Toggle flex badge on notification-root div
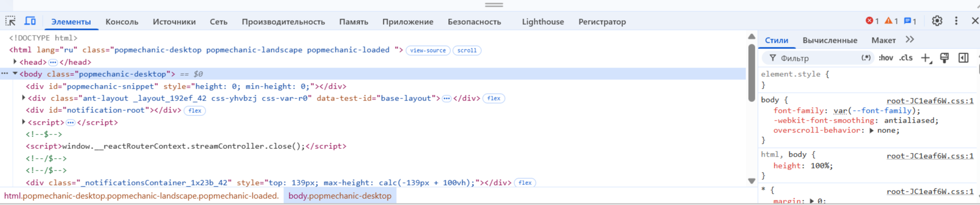Image resolution: width=980 pixels, height=205 pixels. [195, 110]
